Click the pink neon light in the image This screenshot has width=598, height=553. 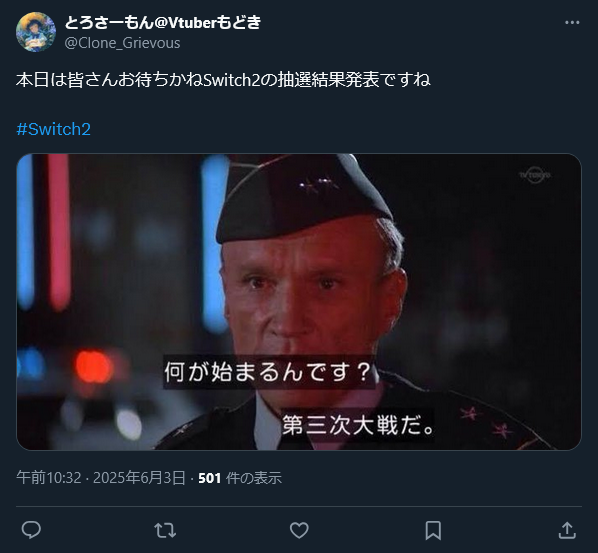[59, 231]
